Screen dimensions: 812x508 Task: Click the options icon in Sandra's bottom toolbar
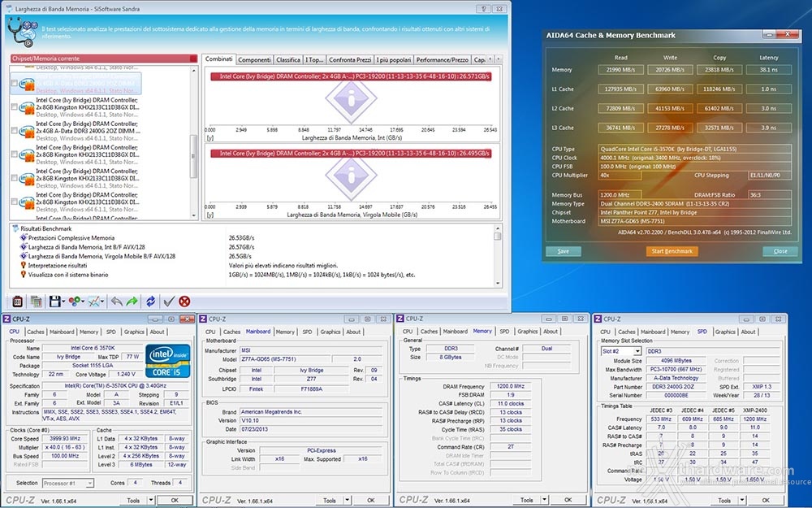[17, 302]
